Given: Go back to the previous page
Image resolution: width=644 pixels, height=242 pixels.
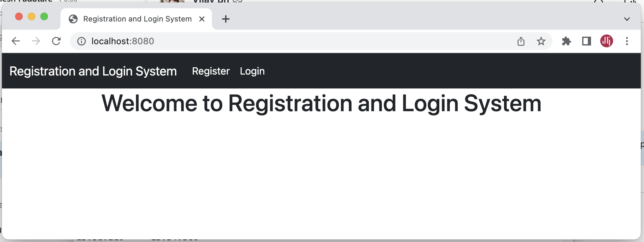Looking at the screenshot, I should point(16,41).
